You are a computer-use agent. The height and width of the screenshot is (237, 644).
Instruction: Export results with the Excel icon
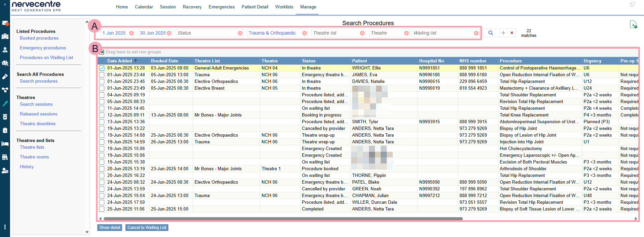[633, 25]
